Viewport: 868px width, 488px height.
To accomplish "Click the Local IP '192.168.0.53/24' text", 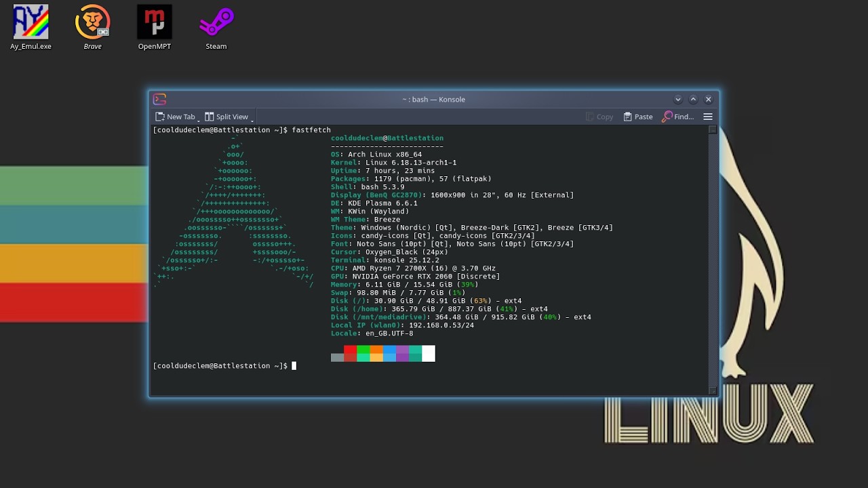I will [441, 325].
